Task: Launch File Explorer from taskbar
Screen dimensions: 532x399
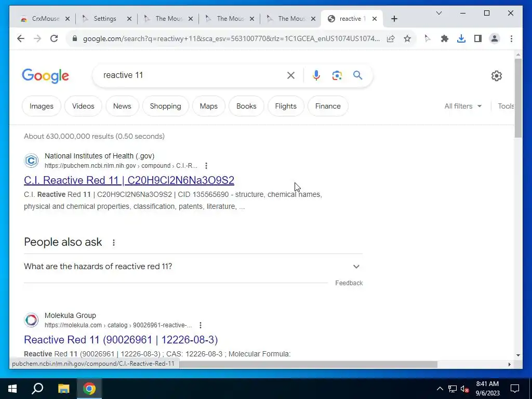Action: [63, 389]
